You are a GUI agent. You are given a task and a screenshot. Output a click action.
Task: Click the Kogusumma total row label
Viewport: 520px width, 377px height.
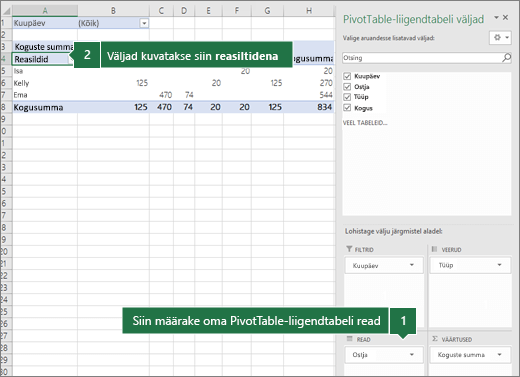38,107
